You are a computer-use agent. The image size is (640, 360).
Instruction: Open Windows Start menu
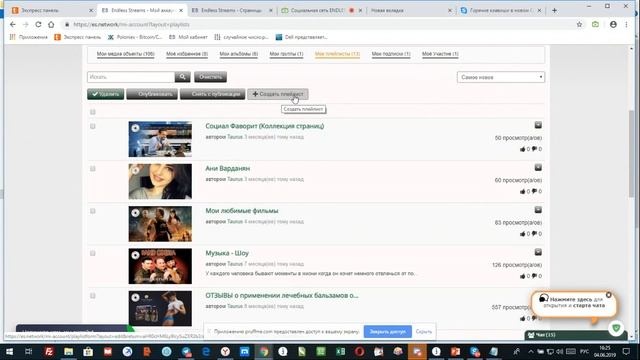[9, 351]
